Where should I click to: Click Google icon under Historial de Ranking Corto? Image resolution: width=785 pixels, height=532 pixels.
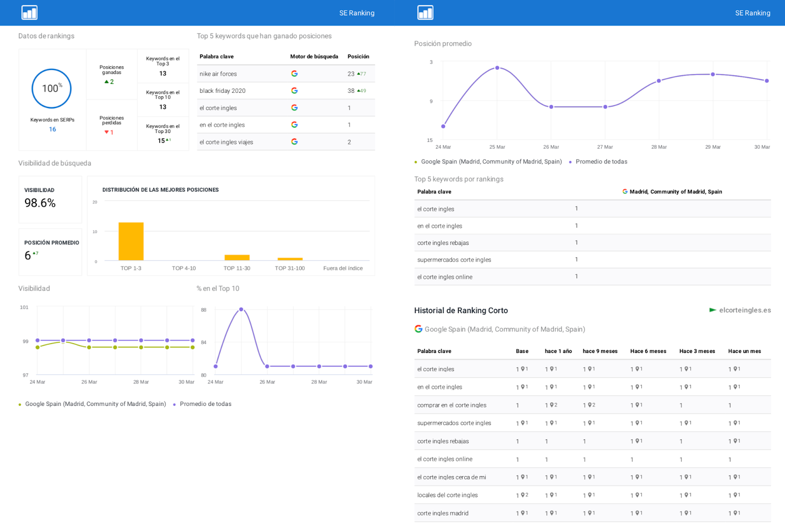[x=419, y=329]
